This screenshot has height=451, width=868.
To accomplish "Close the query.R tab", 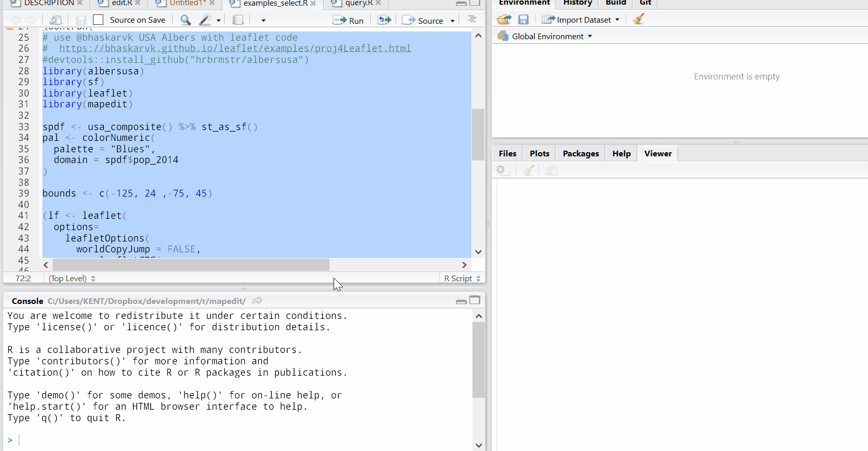I will coord(378,3).
